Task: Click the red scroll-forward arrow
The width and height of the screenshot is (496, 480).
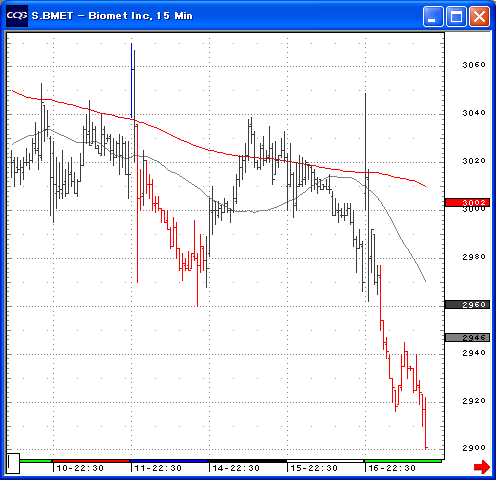Action: pyautogui.click(x=482, y=467)
